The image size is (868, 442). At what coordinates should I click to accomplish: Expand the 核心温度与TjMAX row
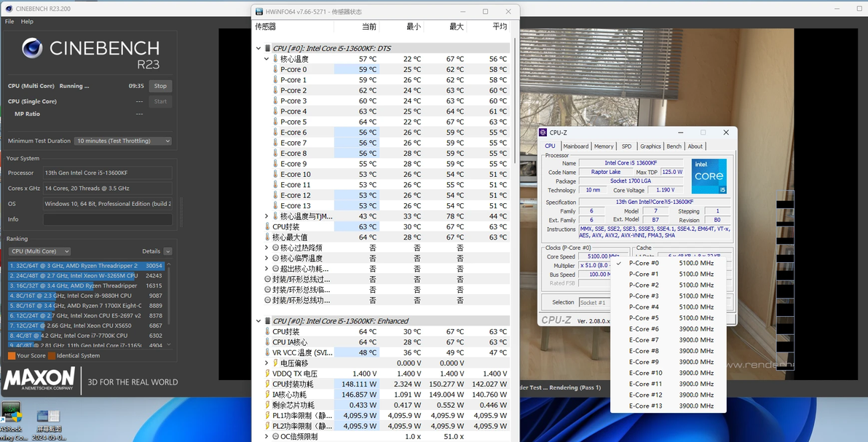point(267,216)
